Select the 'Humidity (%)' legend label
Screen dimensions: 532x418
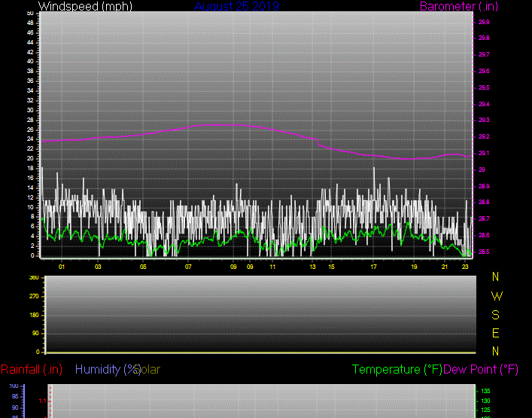(108, 370)
